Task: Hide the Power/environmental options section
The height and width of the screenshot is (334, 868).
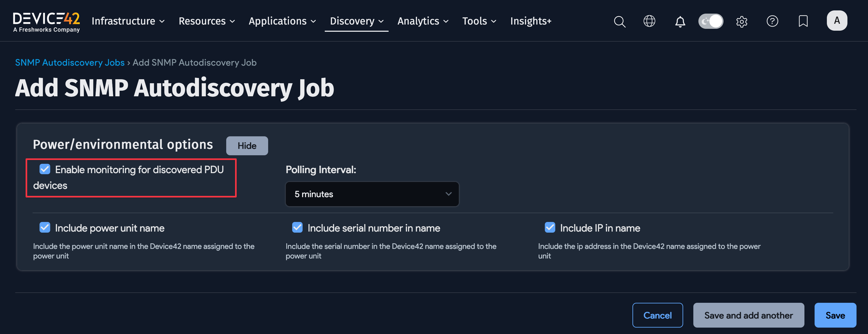Action: pyautogui.click(x=247, y=145)
